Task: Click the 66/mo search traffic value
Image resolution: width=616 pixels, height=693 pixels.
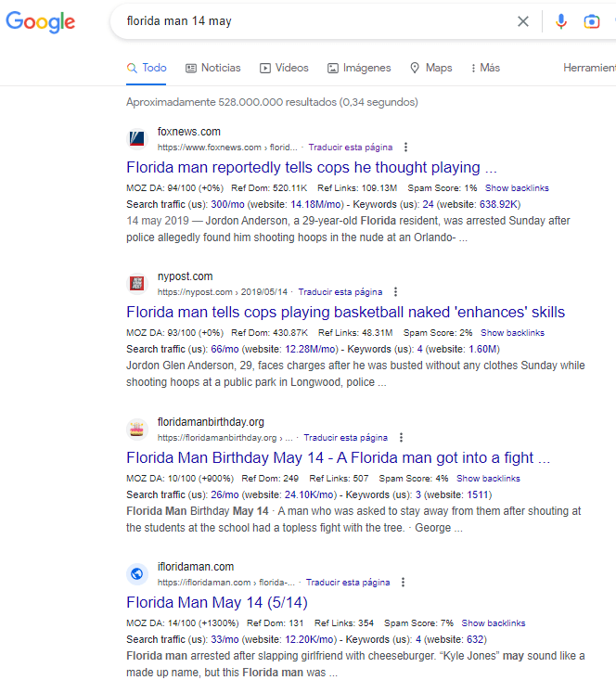Action: tap(225, 349)
